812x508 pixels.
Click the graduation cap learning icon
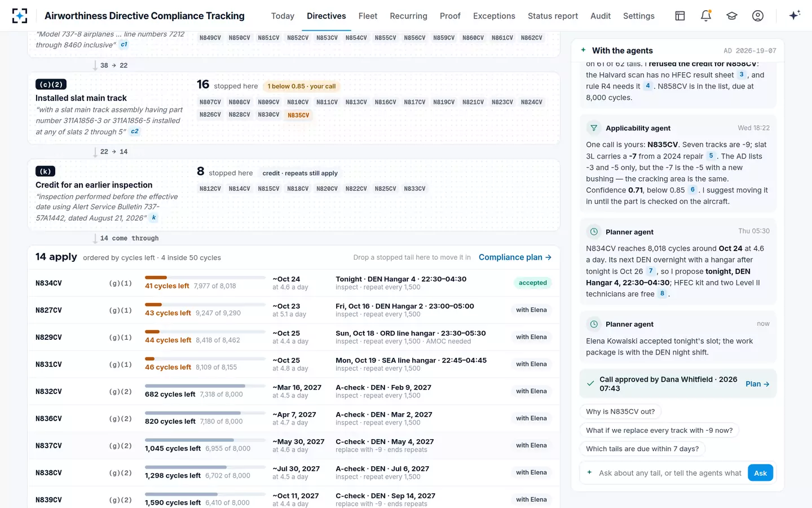pyautogui.click(x=732, y=16)
